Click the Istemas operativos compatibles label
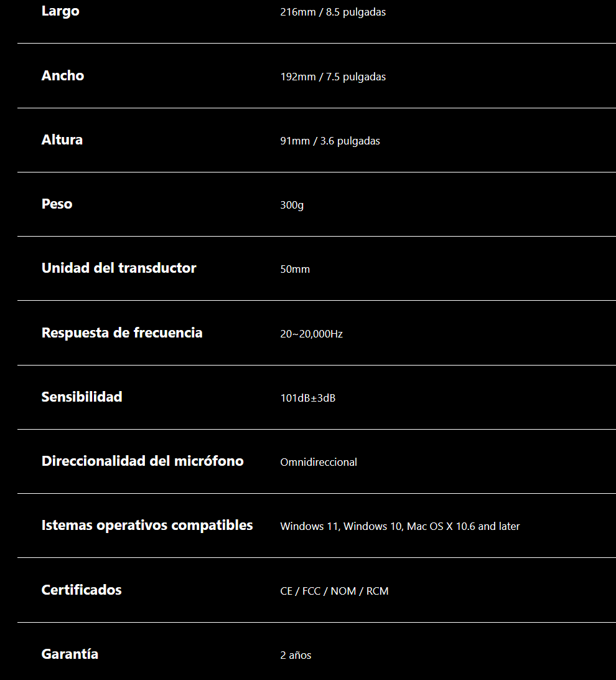The image size is (616, 680). point(147,525)
